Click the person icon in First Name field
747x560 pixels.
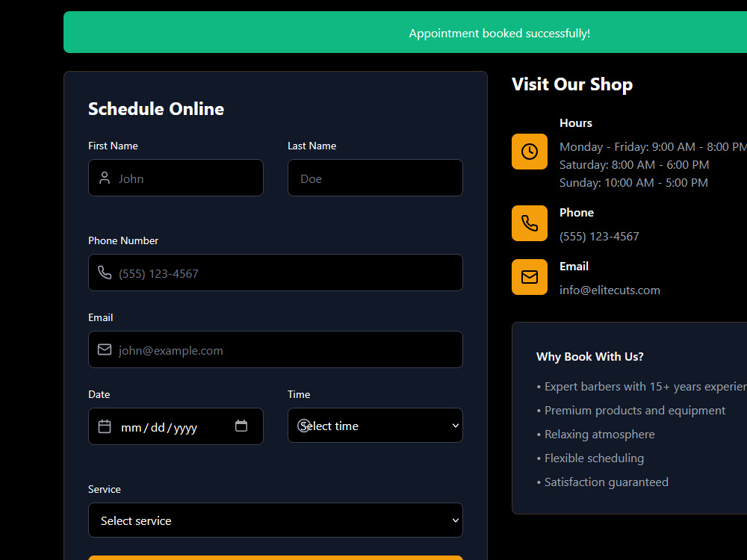click(105, 178)
